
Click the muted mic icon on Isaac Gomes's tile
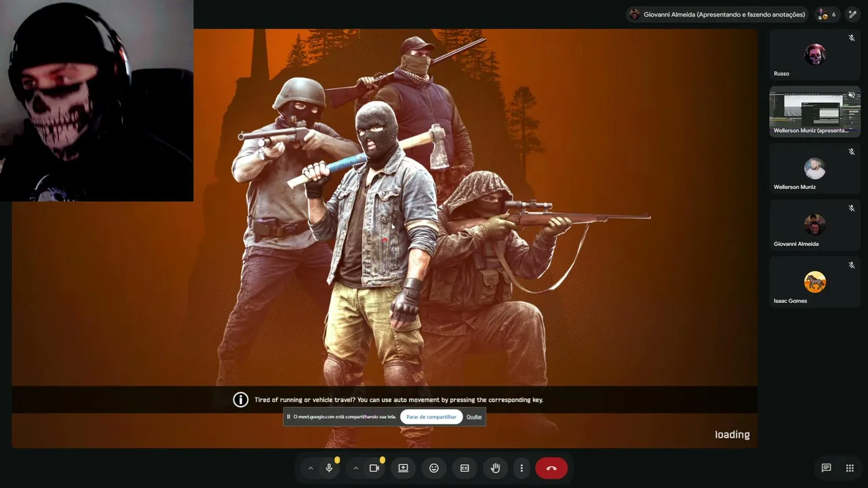click(852, 266)
